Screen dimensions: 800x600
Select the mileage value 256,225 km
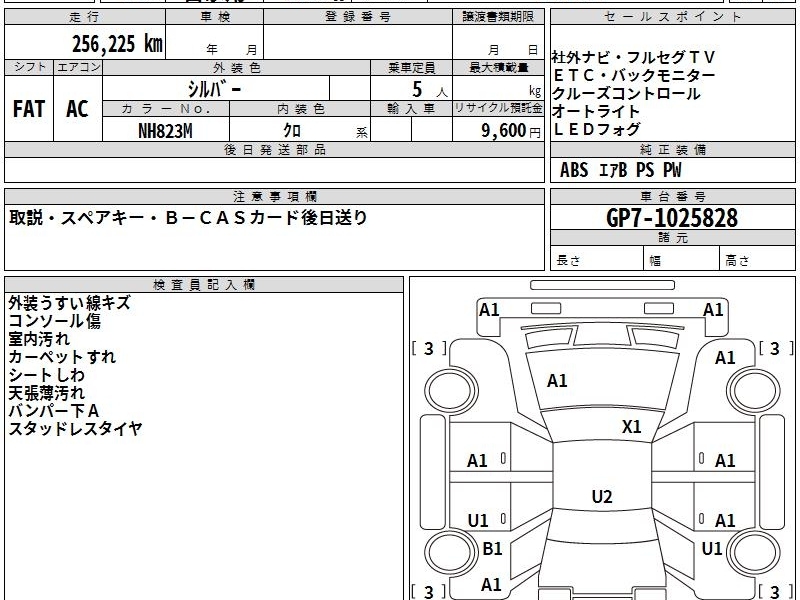pyautogui.click(x=117, y=44)
